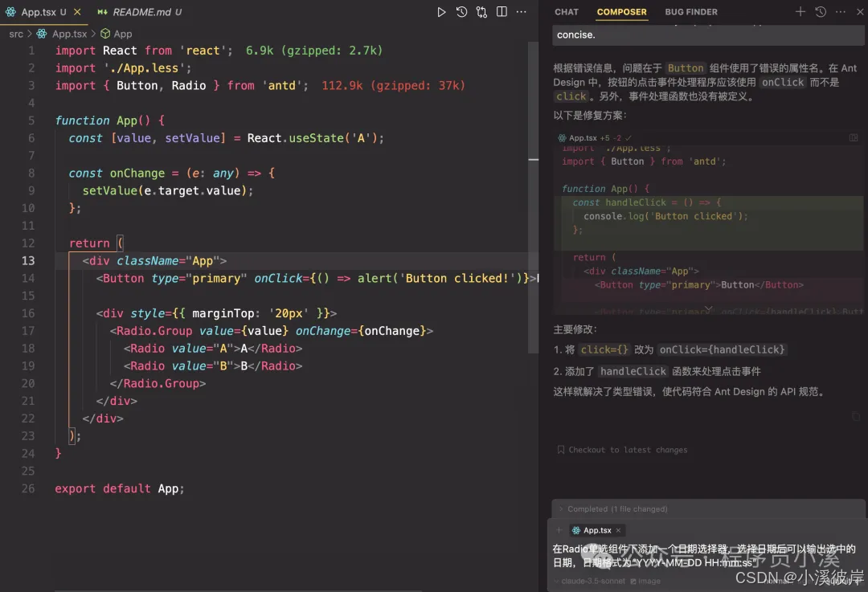Click the 'concise.' user message box
The image size is (868, 592).
pos(708,35)
